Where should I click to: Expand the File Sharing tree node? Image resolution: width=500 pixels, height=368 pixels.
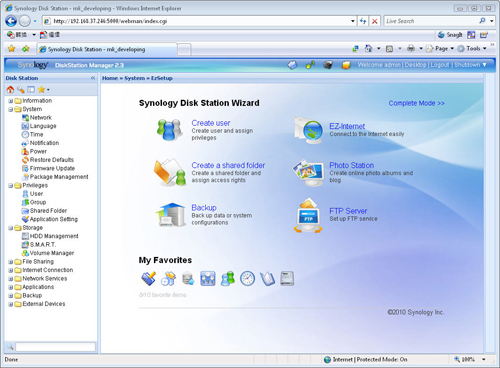coord(10,262)
